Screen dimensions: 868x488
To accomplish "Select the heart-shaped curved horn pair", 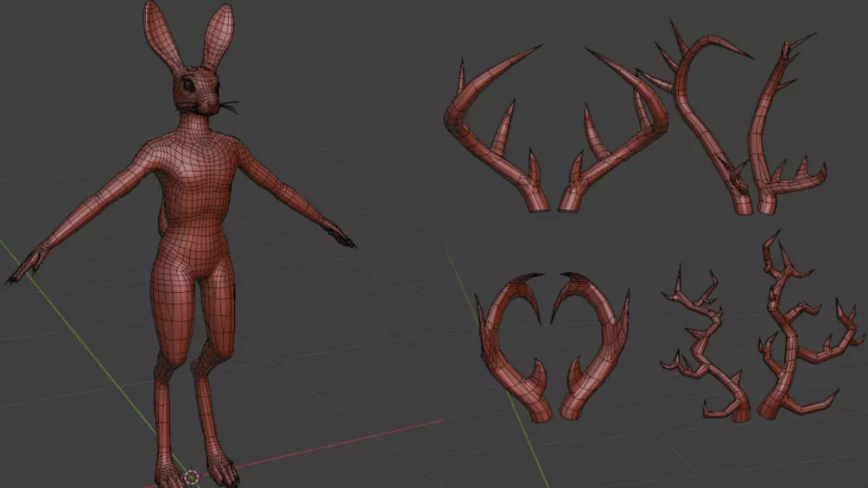I will pyautogui.click(x=554, y=345).
